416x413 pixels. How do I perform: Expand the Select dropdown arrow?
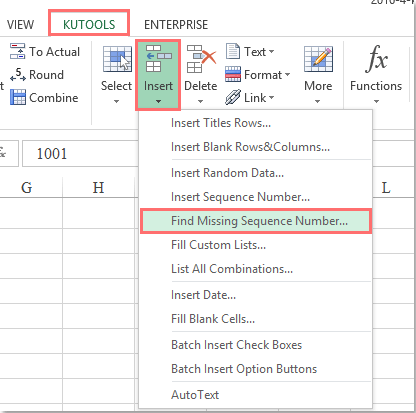(x=116, y=101)
